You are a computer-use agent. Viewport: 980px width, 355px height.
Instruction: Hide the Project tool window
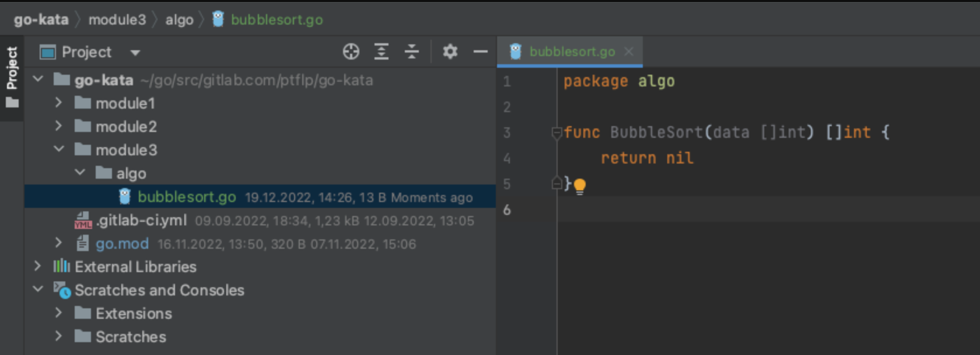point(480,52)
